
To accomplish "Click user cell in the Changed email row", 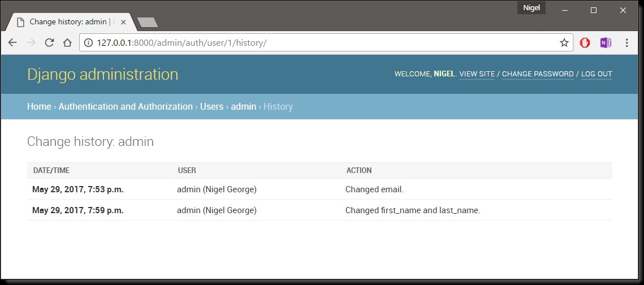I will pyautogui.click(x=217, y=189).
